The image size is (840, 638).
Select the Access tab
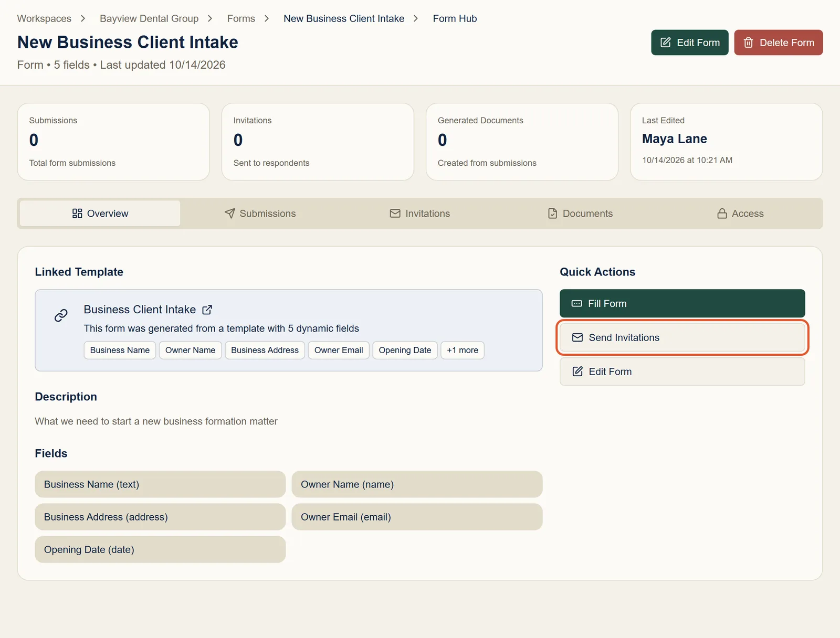coord(740,214)
